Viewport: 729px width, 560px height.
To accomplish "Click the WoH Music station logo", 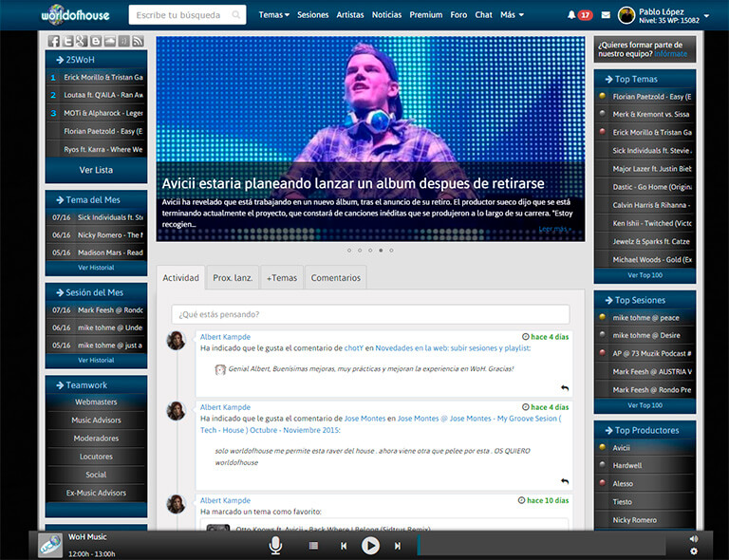I will coord(50,545).
